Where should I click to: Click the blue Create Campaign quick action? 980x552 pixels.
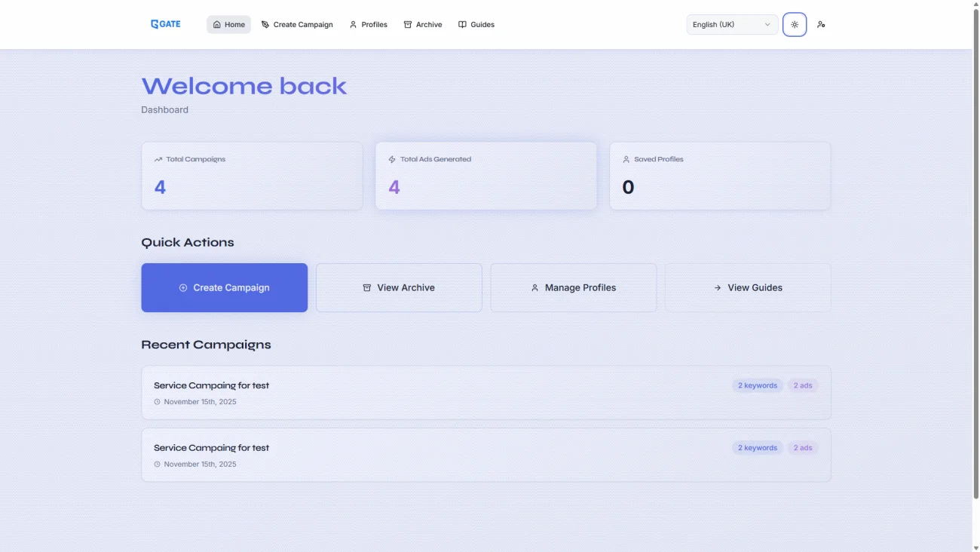click(224, 287)
